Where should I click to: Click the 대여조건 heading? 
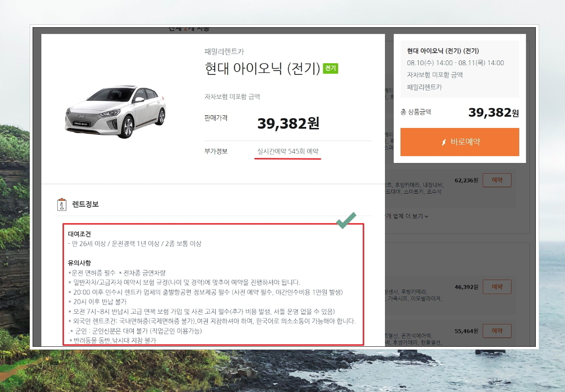tap(79, 234)
